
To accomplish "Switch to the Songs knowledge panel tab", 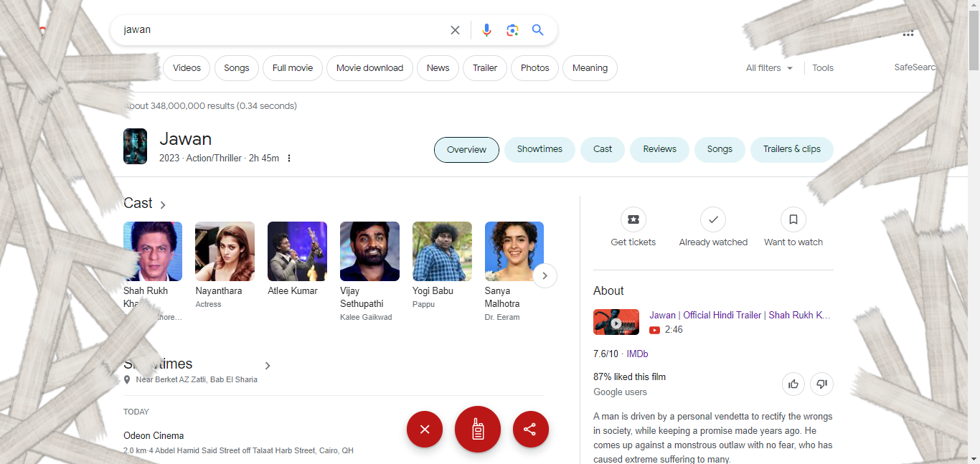I will pyautogui.click(x=720, y=149).
